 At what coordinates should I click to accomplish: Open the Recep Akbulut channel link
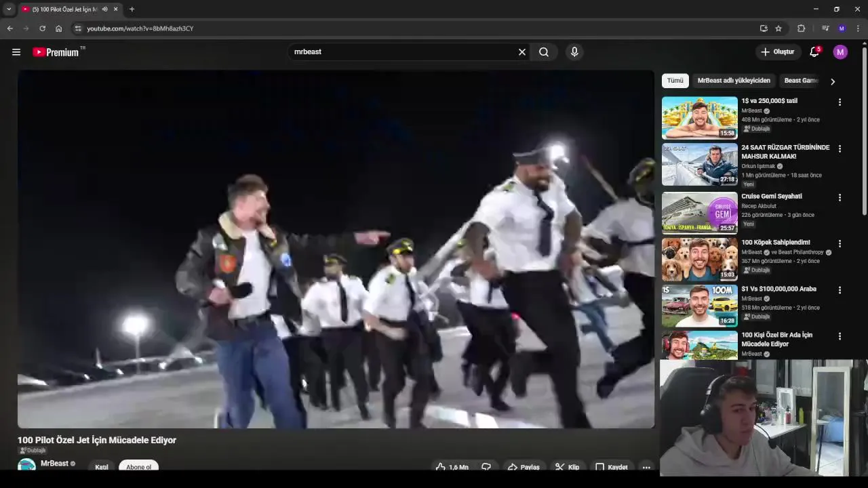pos(759,206)
